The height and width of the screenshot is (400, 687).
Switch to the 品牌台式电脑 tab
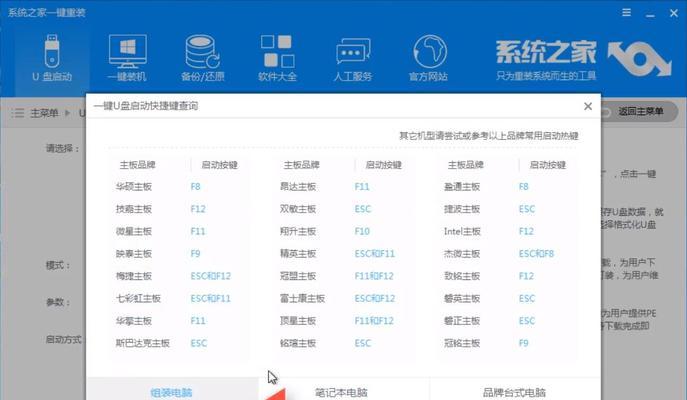click(x=514, y=392)
